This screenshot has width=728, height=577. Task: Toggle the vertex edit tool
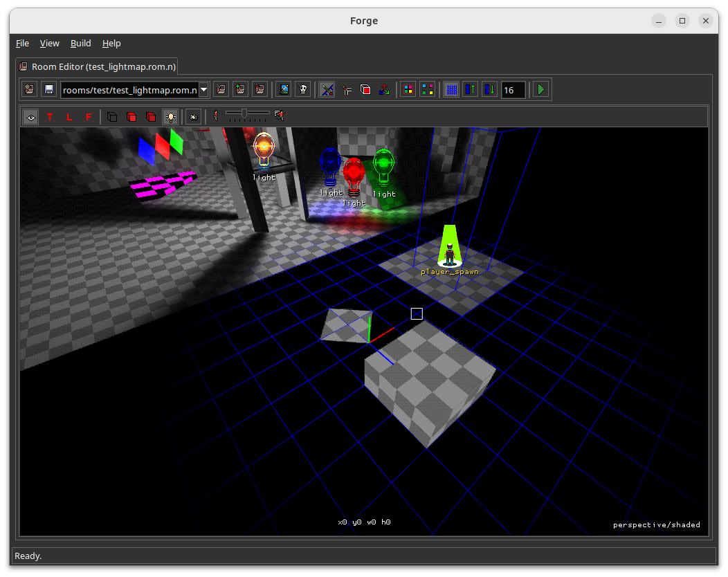point(327,89)
